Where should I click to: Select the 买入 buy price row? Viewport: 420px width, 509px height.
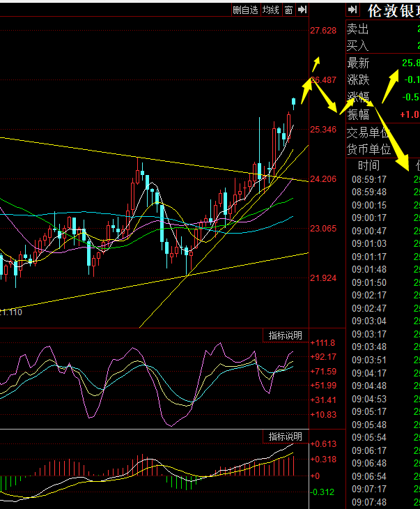tap(358, 45)
